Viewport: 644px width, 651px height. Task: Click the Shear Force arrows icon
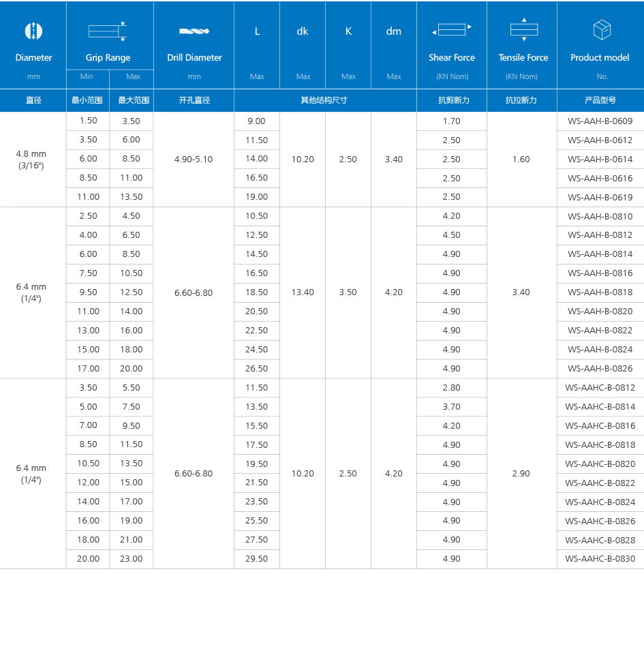point(452,29)
